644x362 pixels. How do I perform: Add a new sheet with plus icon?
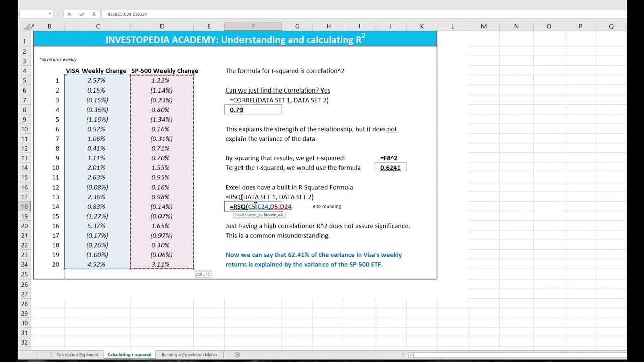(237, 355)
